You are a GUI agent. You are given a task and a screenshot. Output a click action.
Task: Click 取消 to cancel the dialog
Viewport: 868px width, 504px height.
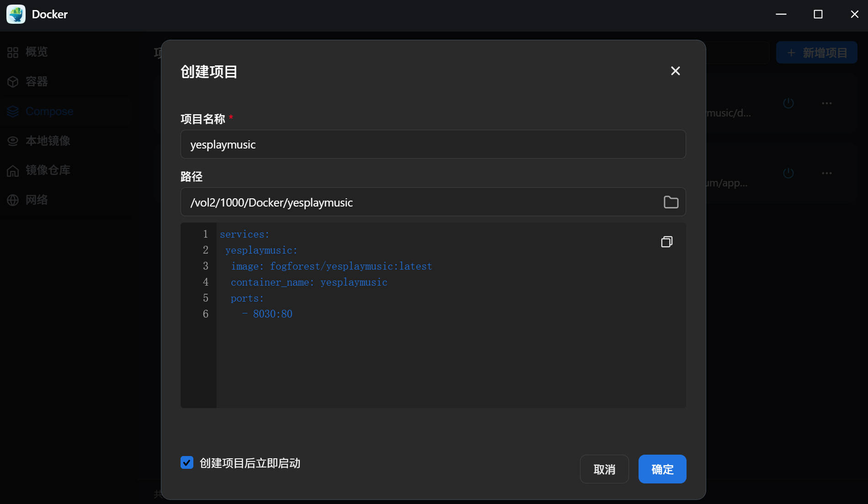point(604,469)
